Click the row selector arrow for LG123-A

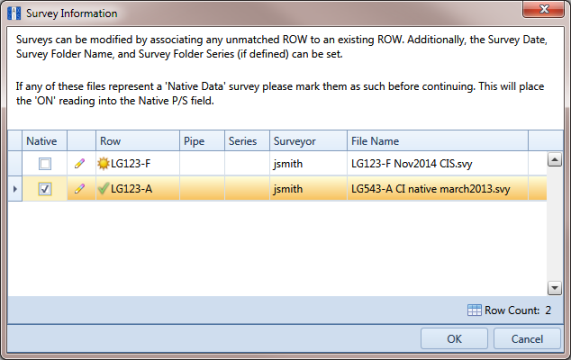15,189
